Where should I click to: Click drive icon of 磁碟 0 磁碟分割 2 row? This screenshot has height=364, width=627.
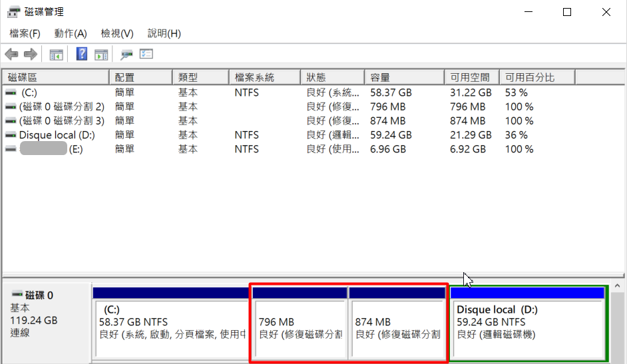click(x=11, y=106)
